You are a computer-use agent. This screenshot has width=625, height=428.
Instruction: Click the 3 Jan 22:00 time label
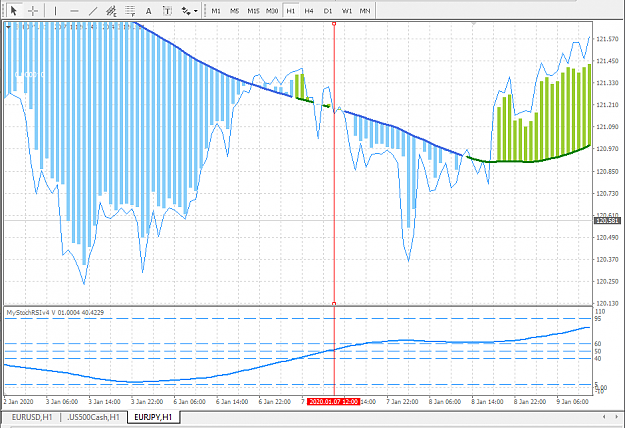[147, 402]
